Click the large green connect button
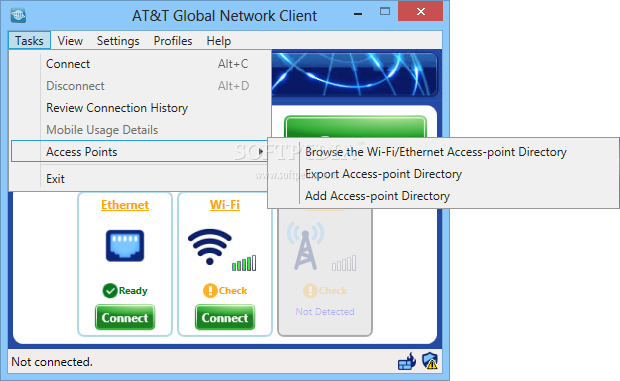This screenshot has width=620, height=381. click(x=355, y=126)
